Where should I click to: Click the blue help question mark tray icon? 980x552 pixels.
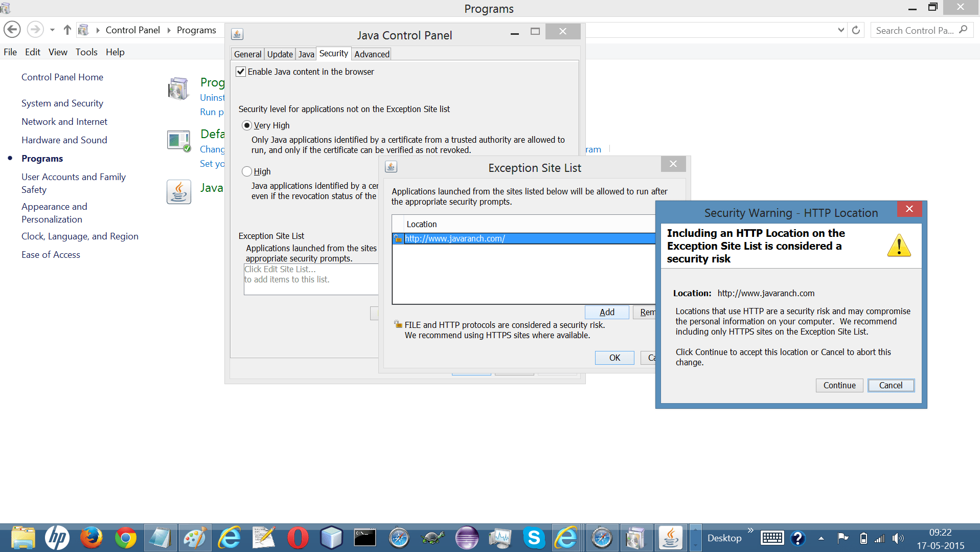pyautogui.click(x=797, y=538)
